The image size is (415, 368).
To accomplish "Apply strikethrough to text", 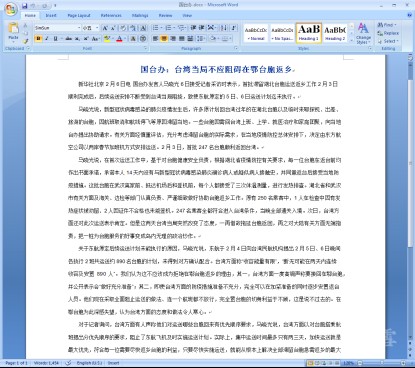I will pos(69,39).
